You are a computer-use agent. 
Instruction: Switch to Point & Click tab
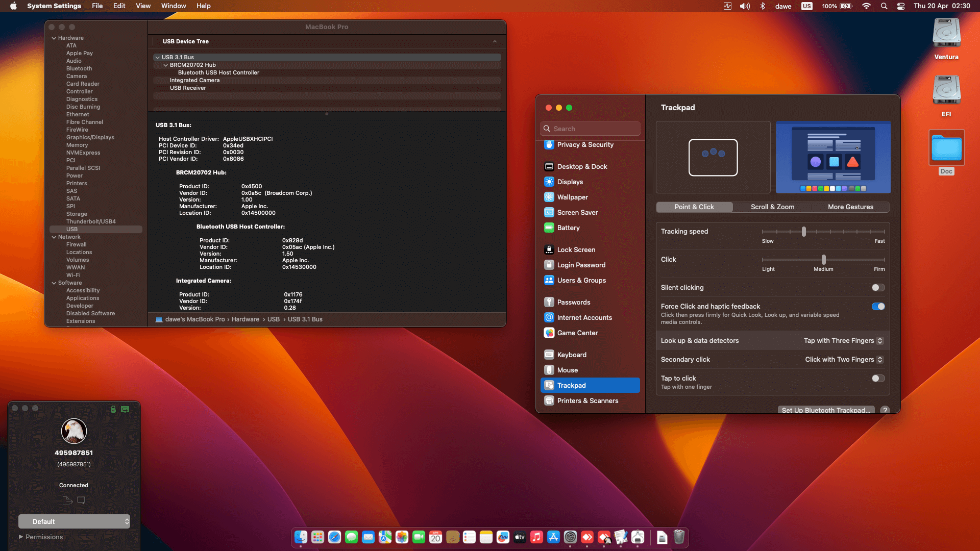(x=694, y=207)
